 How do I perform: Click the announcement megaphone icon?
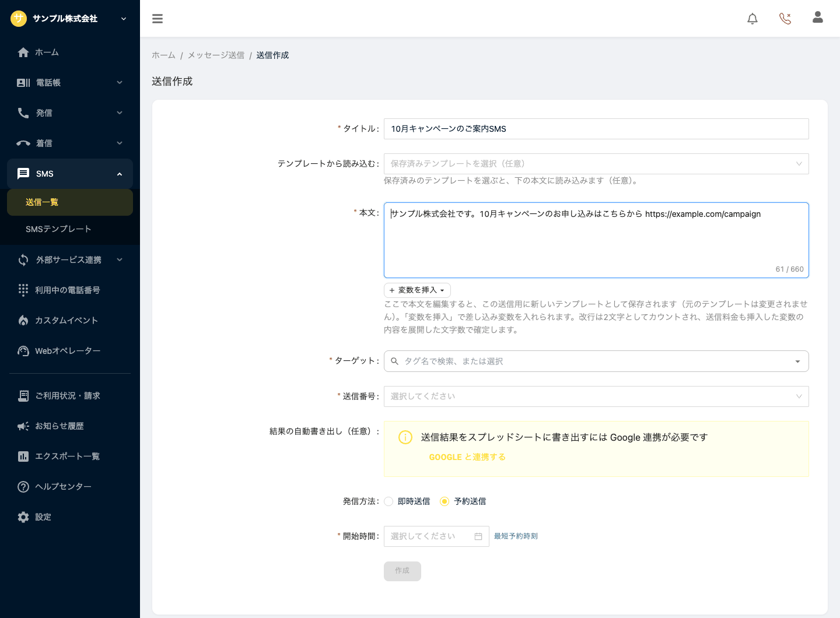coord(23,426)
